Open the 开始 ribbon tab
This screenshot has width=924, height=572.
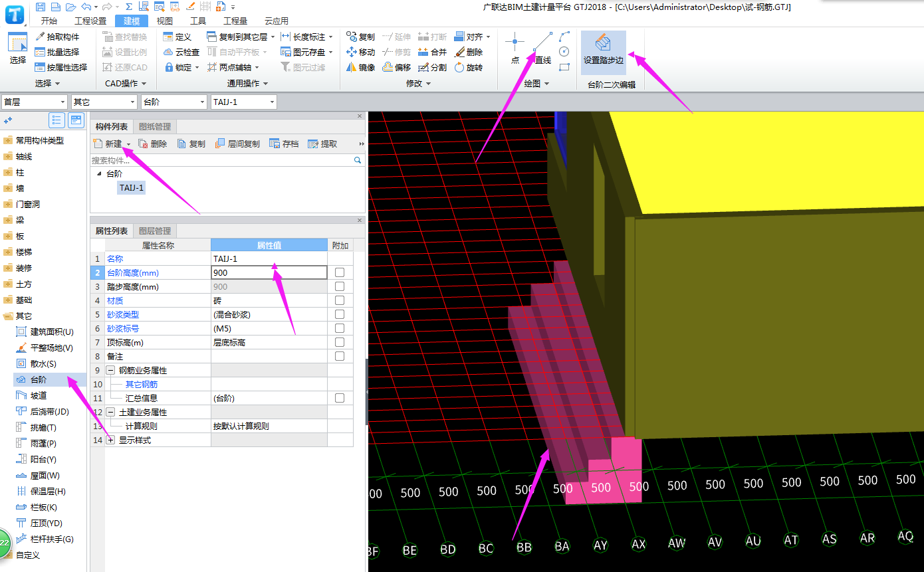coord(49,21)
